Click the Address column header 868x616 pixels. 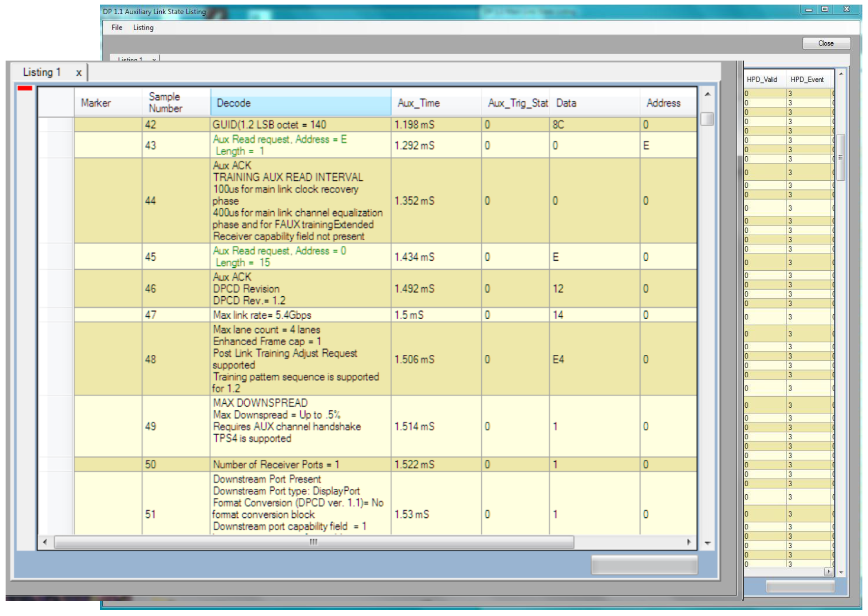click(x=669, y=103)
